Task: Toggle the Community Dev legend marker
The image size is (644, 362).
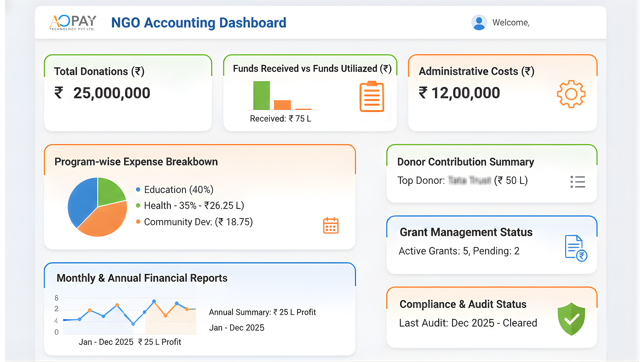Action: tap(138, 222)
